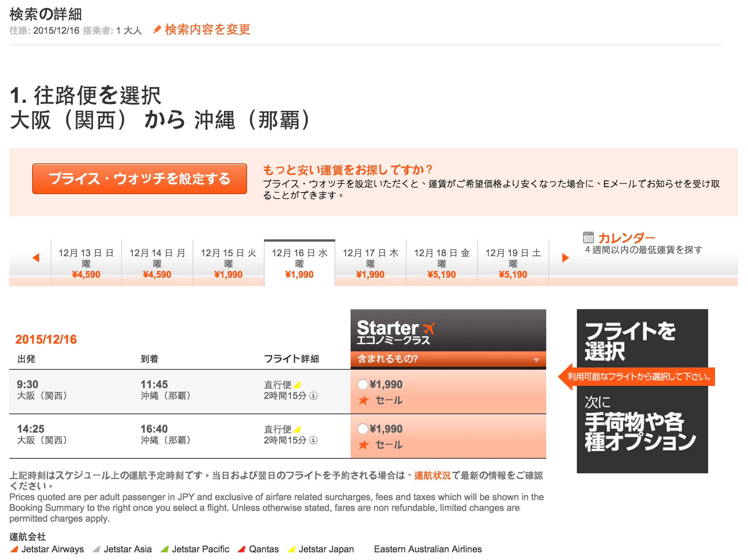Select the 12月17日 木曜 date tab
The width and height of the screenshot is (748, 560).
coord(371,263)
